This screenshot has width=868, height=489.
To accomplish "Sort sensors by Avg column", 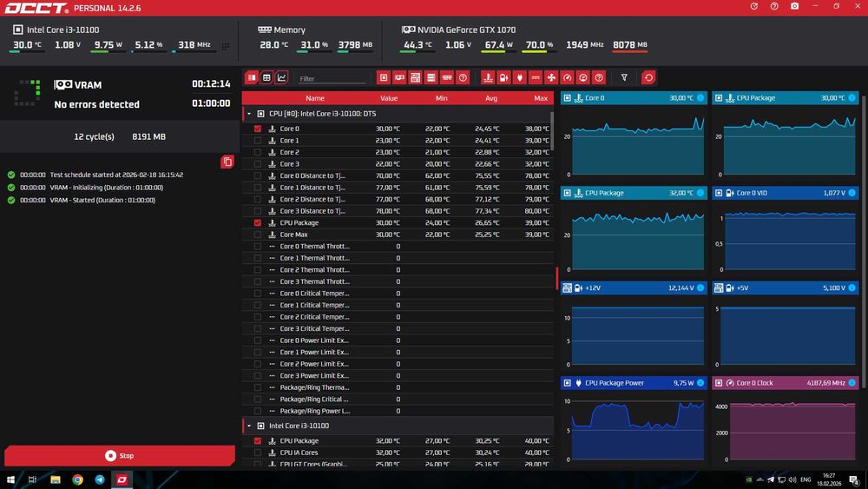I will [x=491, y=98].
